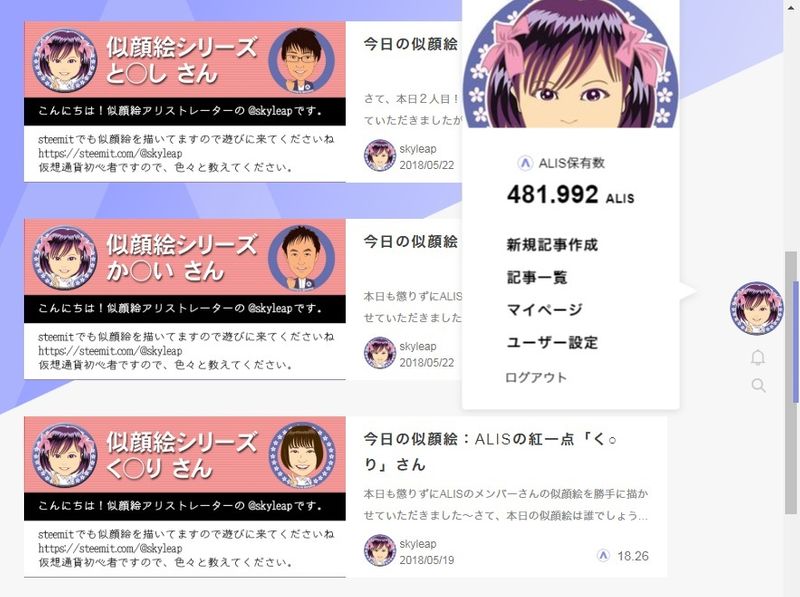Select 新規記事作成 from the user menu
This screenshot has height=597, width=800.
click(x=552, y=245)
